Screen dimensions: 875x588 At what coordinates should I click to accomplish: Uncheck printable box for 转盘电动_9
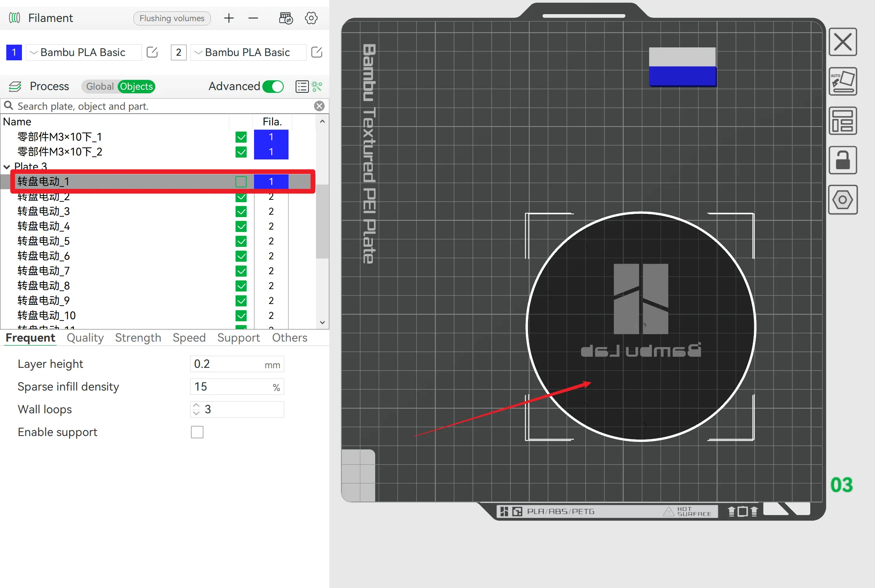241,301
